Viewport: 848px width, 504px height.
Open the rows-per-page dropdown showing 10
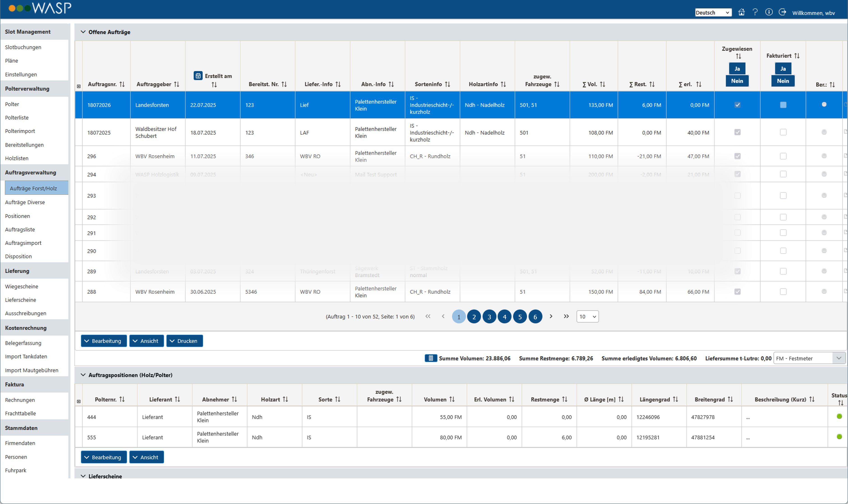[587, 316]
